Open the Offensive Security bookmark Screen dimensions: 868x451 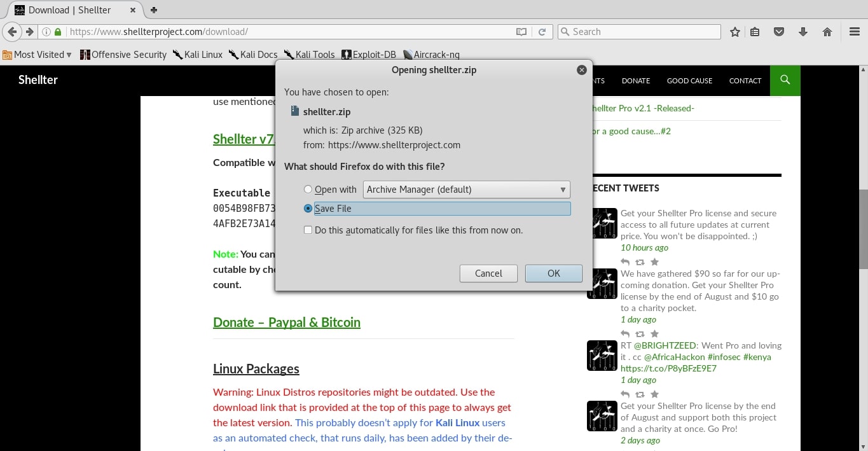click(123, 55)
